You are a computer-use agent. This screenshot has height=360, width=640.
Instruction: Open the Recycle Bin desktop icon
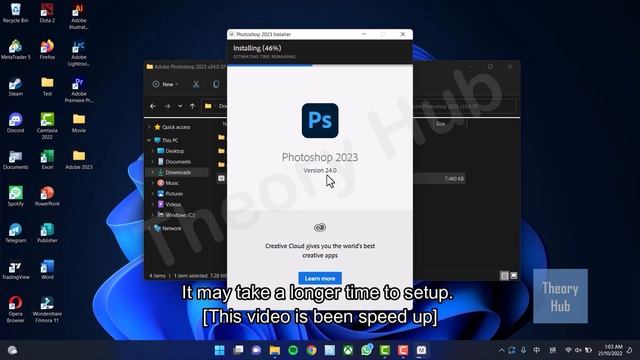click(x=16, y=12)
